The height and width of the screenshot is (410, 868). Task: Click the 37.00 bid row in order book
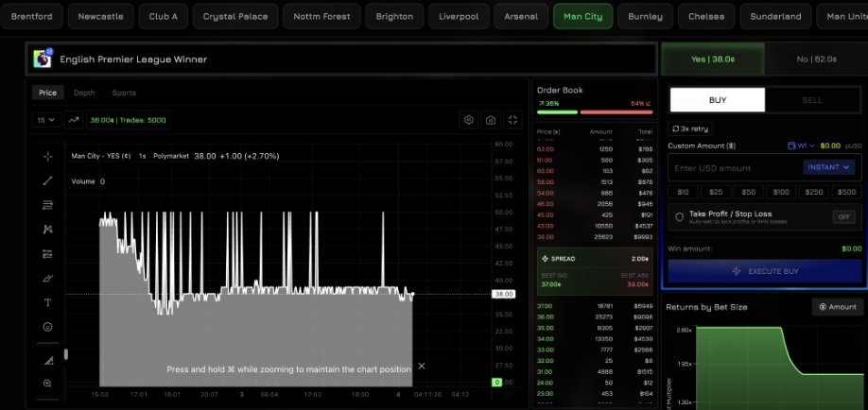(x=595, y=306)
